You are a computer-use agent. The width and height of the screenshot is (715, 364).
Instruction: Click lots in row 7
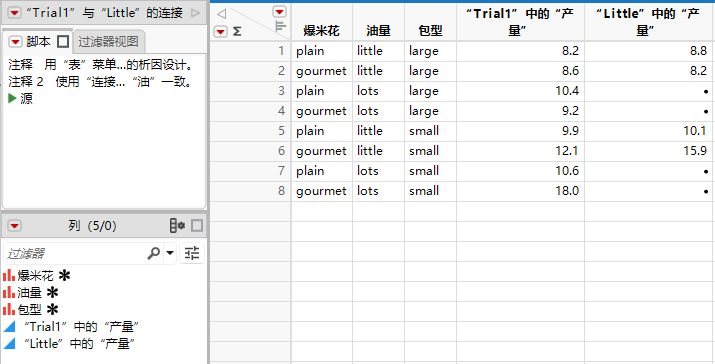[x=378, y=171]
